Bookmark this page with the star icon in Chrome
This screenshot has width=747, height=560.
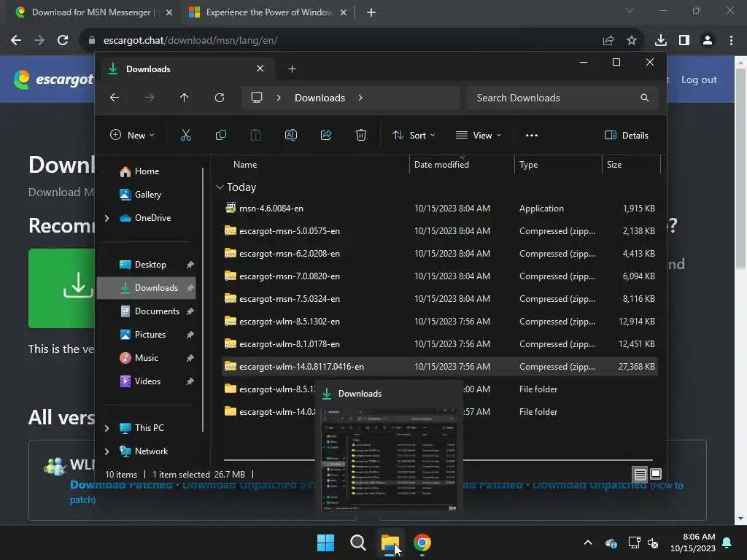(632, 41)
